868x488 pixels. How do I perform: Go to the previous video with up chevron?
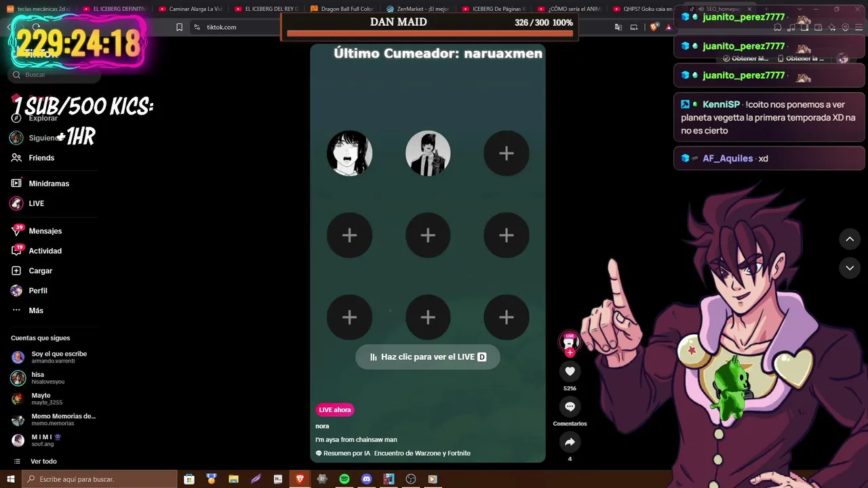click(850, 239)
